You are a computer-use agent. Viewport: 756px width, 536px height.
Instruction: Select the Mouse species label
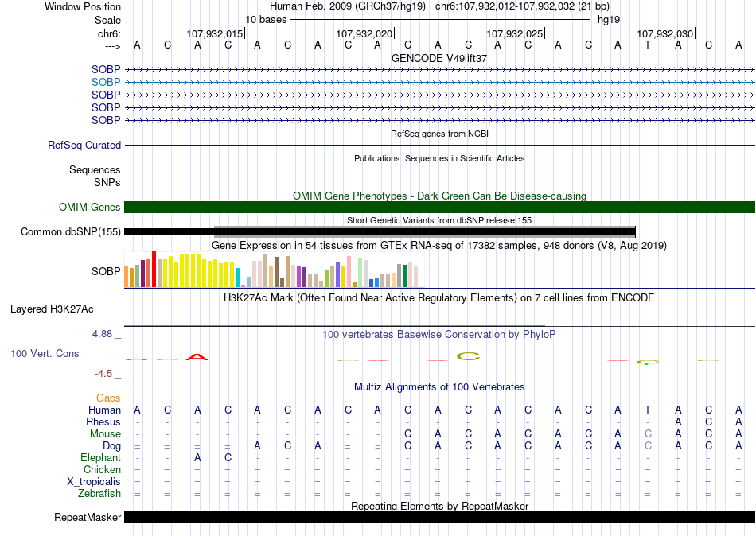coord(105,434)
